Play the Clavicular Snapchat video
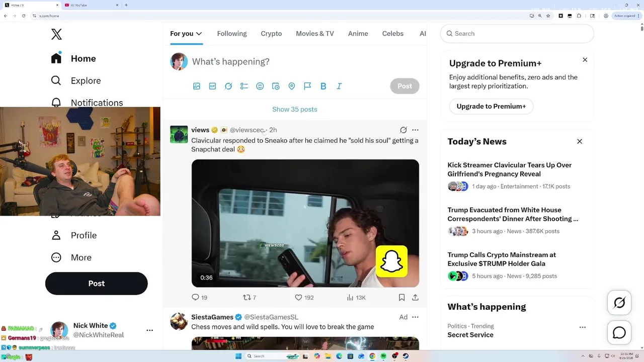The image size is (644, 362). (x=305, y=223)
